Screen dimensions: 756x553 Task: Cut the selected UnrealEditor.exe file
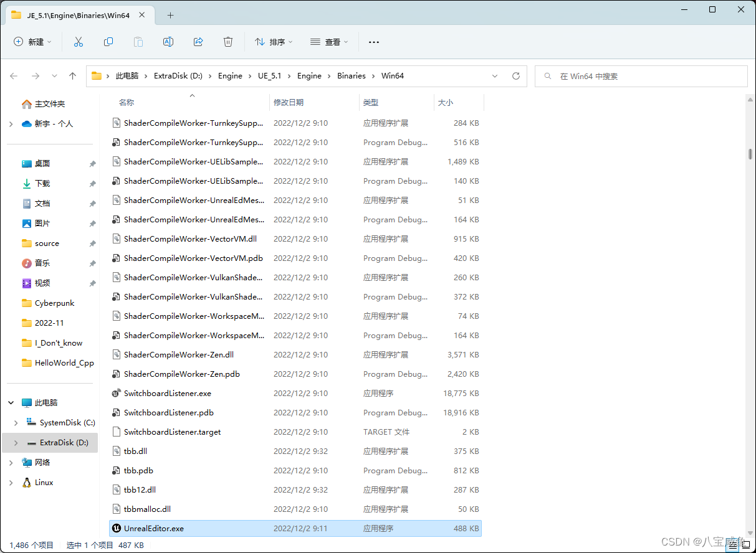[79, 41]
